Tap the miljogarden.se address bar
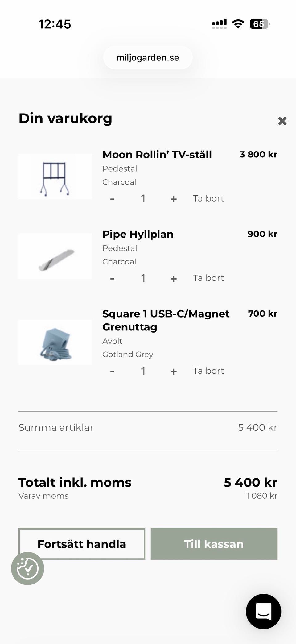The image size is (296, 644). (x=148, y=58)
